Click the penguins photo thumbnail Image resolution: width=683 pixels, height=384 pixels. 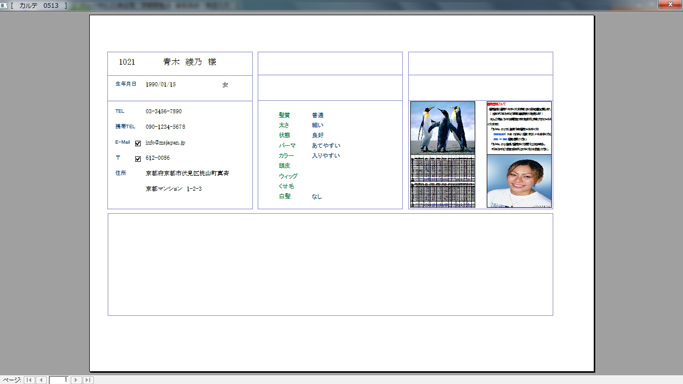tap(443, 128)
